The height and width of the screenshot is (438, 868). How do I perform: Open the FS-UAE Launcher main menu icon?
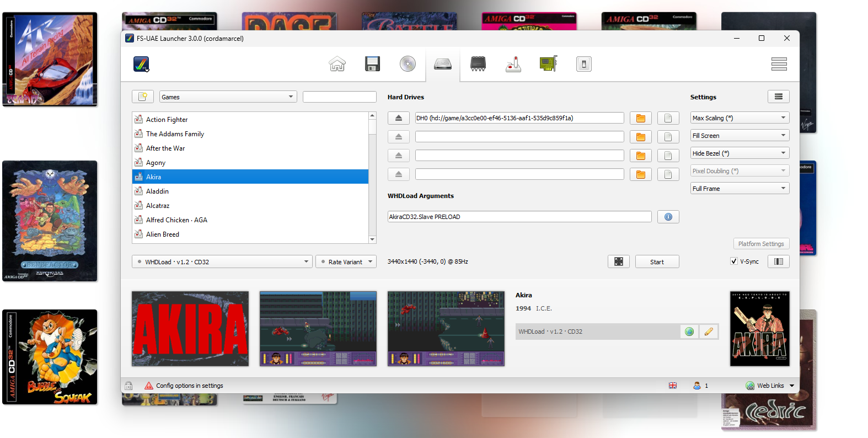tap(141, 64)
